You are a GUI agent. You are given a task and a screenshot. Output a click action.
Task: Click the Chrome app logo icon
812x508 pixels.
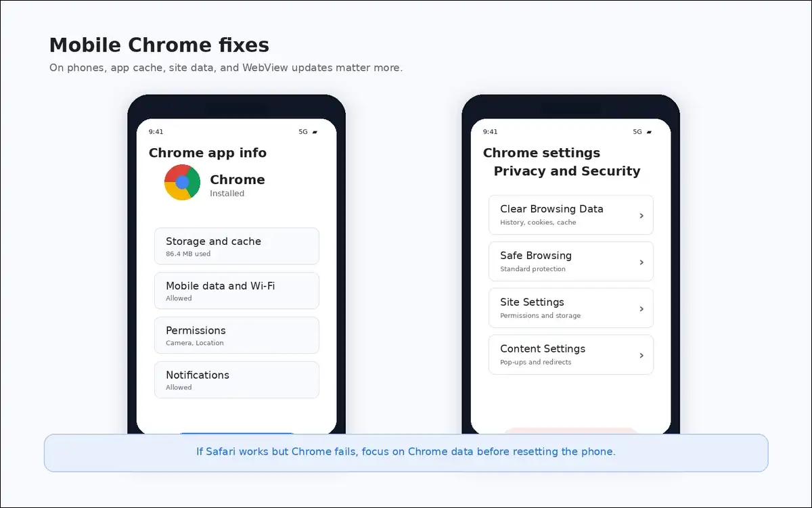click(182, 182)
